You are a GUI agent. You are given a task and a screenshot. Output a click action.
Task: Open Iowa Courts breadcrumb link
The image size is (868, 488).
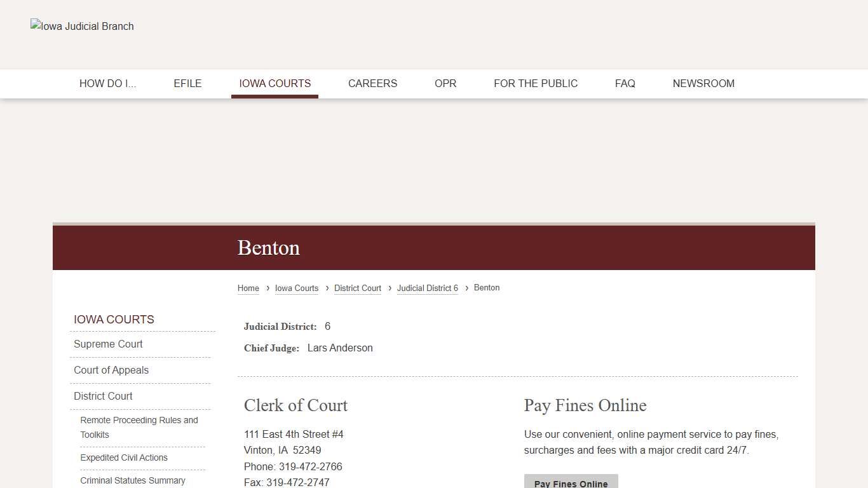pos(296,288)
